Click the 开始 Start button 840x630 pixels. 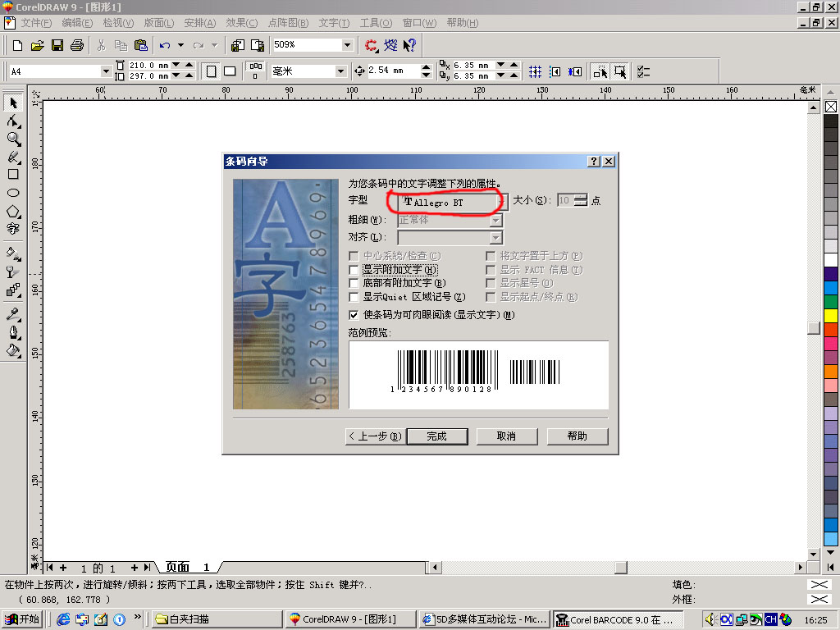coord(22,619)
